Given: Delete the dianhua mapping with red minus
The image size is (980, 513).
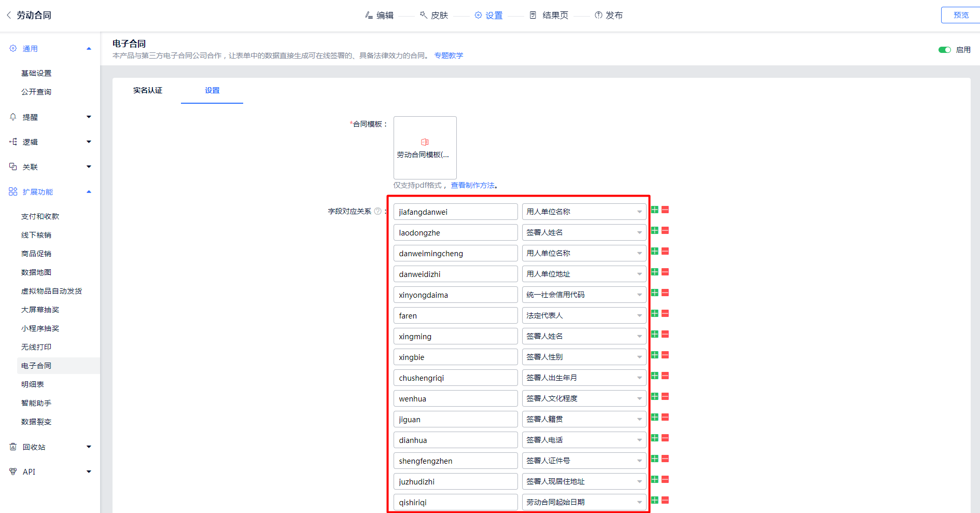Looking at the screenshot, I should pyautogui.click(x=665, y=438).
